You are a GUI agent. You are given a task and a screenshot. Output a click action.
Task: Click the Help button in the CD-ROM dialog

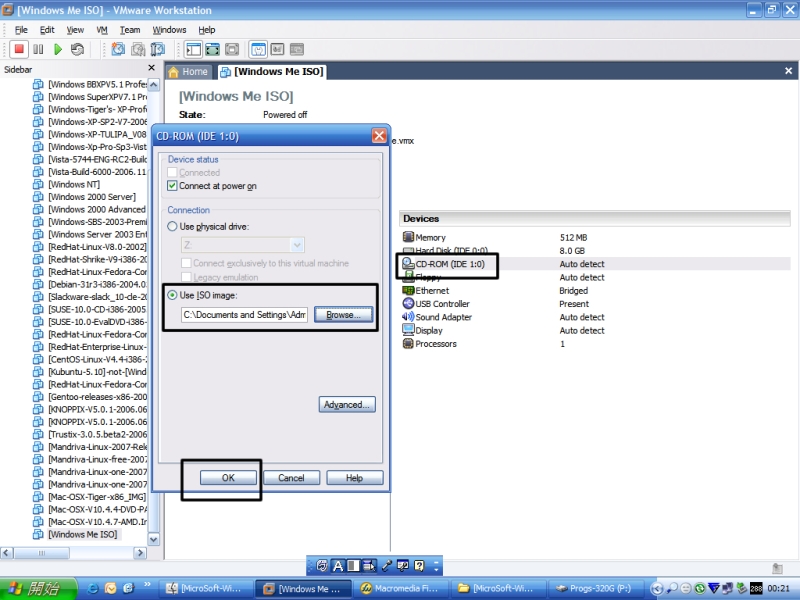[x=355, y=478]
